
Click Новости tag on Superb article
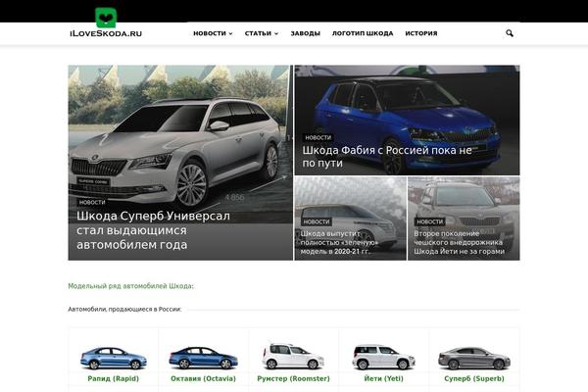coord(92,202)
